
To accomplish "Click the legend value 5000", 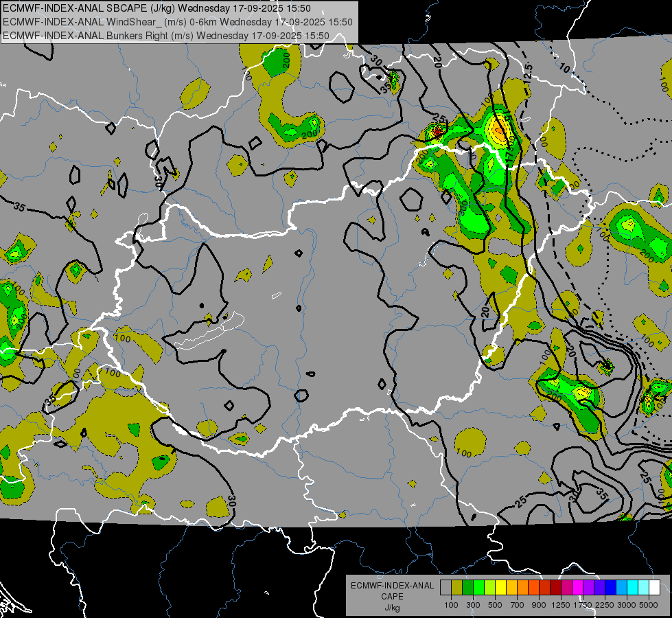I will pos(649,605).
